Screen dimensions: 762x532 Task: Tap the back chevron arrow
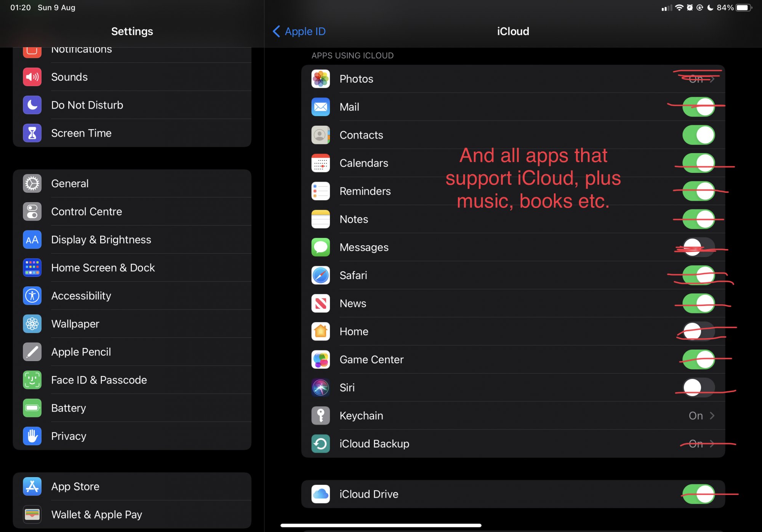click(x=277, y=31)
